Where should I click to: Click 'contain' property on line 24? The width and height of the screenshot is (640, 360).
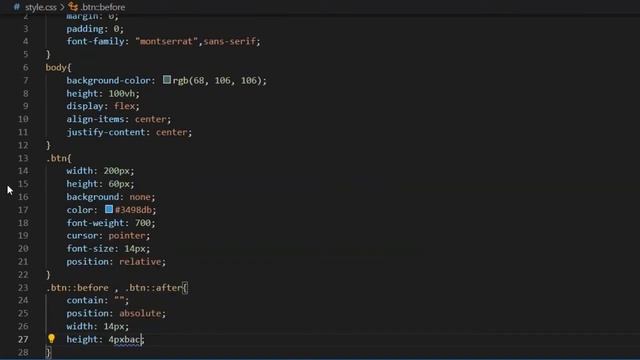85,300
